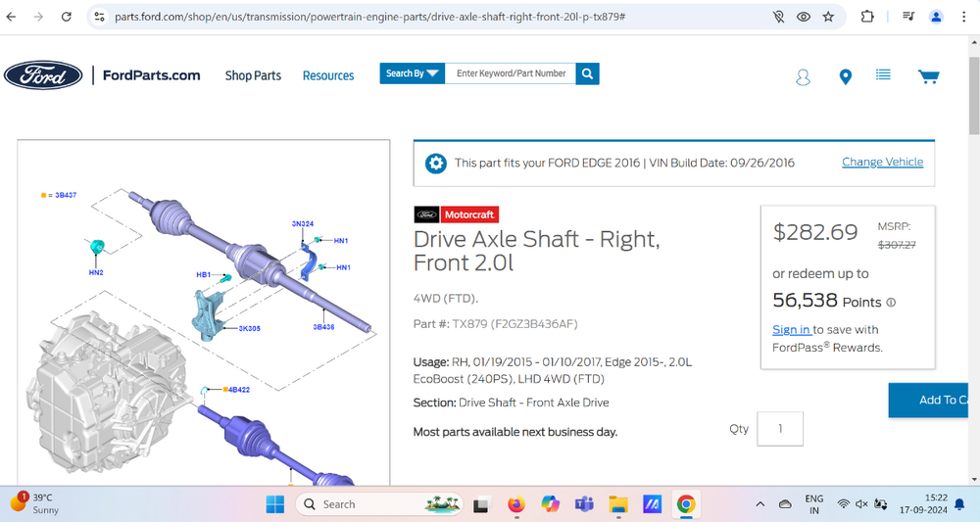The height and width of the screenshot is (522, 980).
Task: Click the crossed-out pin icon in address bar
Action: pos(778,17)
